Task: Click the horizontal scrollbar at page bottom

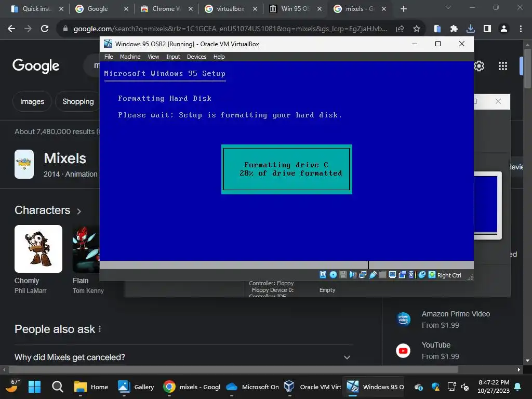Action: pyautogui.click(x=233, y=369)
